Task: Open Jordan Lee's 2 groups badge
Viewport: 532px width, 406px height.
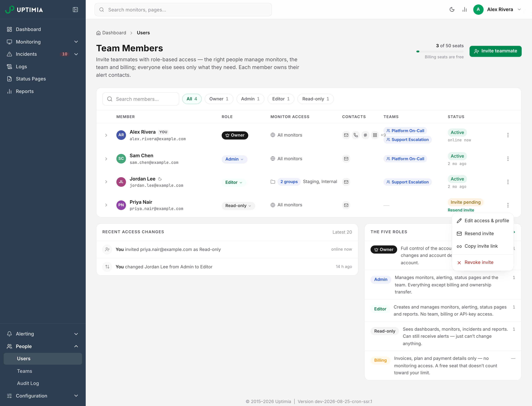Action: coord(289,182)
